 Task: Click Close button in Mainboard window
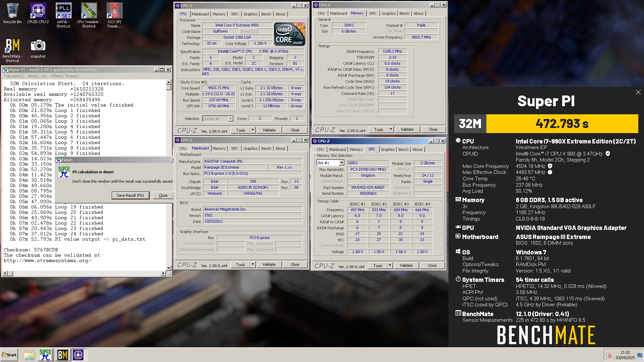pyautogui.click(x=295, y=264)
